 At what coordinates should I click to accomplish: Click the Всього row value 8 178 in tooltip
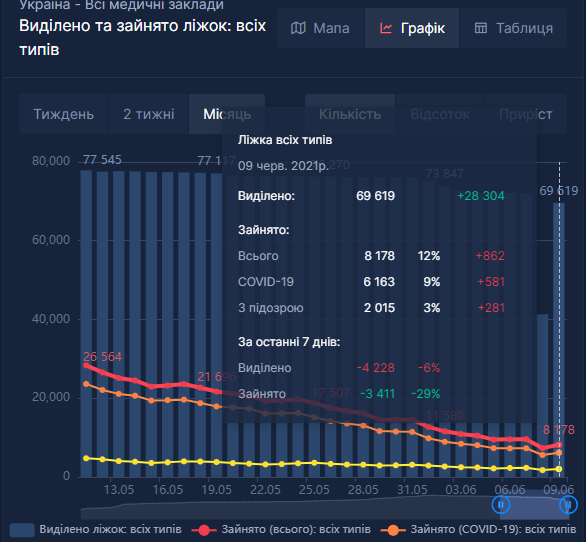click(x=380, y=256)
